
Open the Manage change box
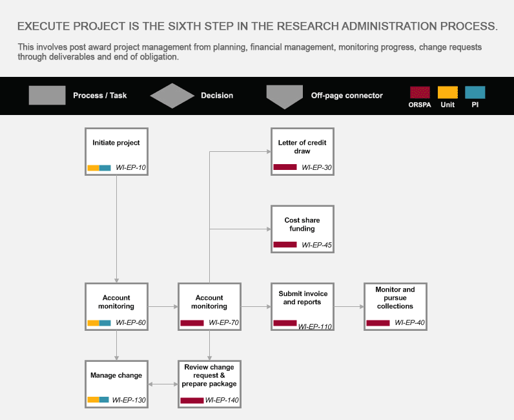[x=116, y=384]
